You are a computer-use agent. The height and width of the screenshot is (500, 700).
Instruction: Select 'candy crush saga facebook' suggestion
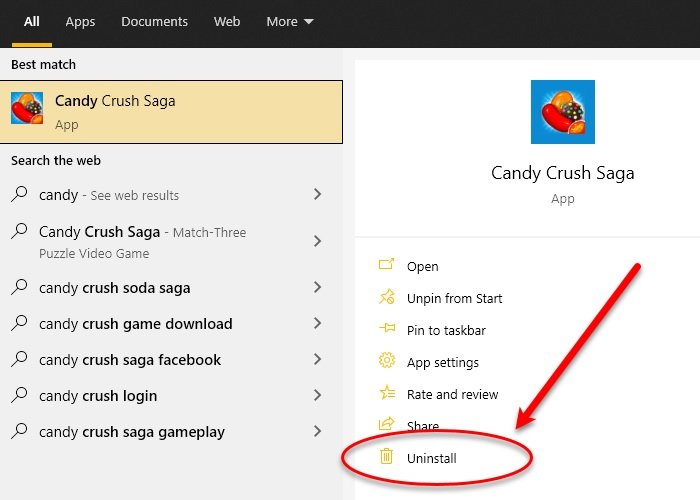pos(171,360)
